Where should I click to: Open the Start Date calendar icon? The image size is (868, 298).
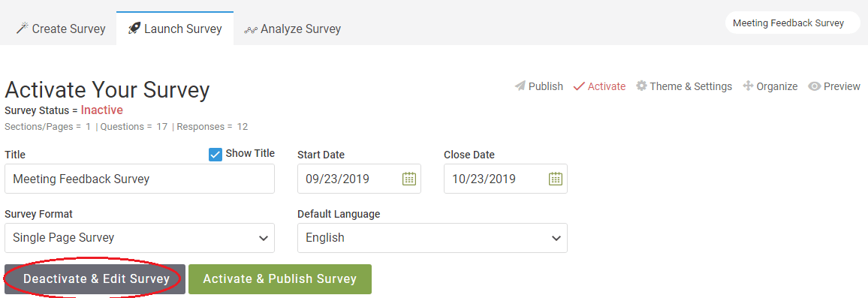pyautogui.click(x=408, y=179)
